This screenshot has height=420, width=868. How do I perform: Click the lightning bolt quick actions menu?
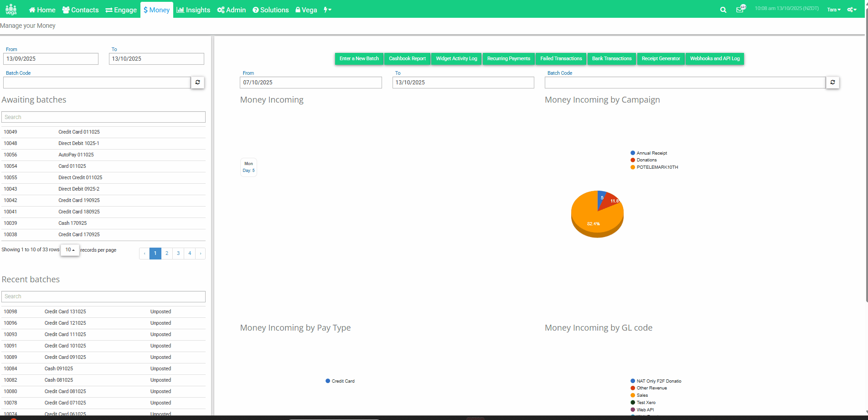coord(327,10)
